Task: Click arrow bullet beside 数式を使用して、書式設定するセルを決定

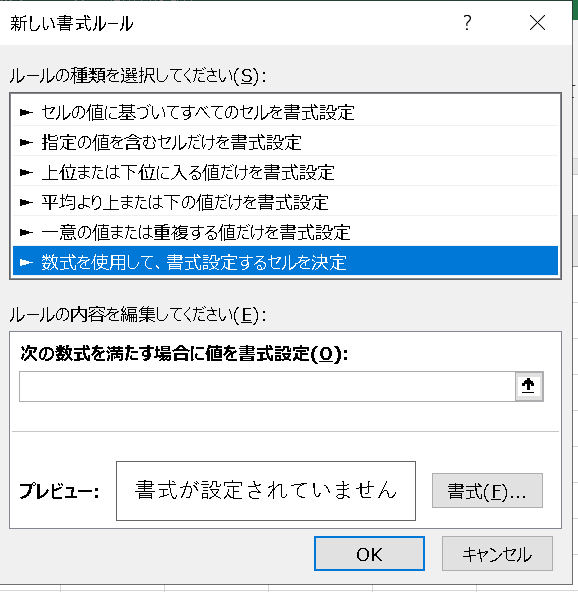Action: [26, 262]
